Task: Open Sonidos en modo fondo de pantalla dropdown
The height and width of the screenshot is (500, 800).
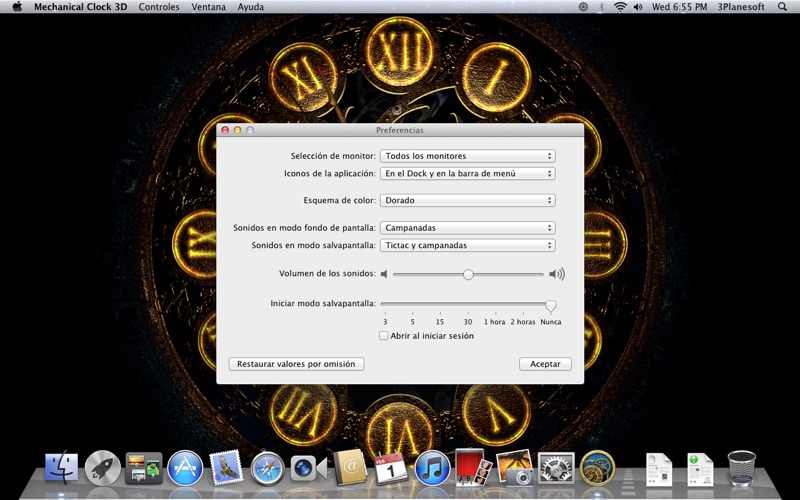Action: [468, 228]
